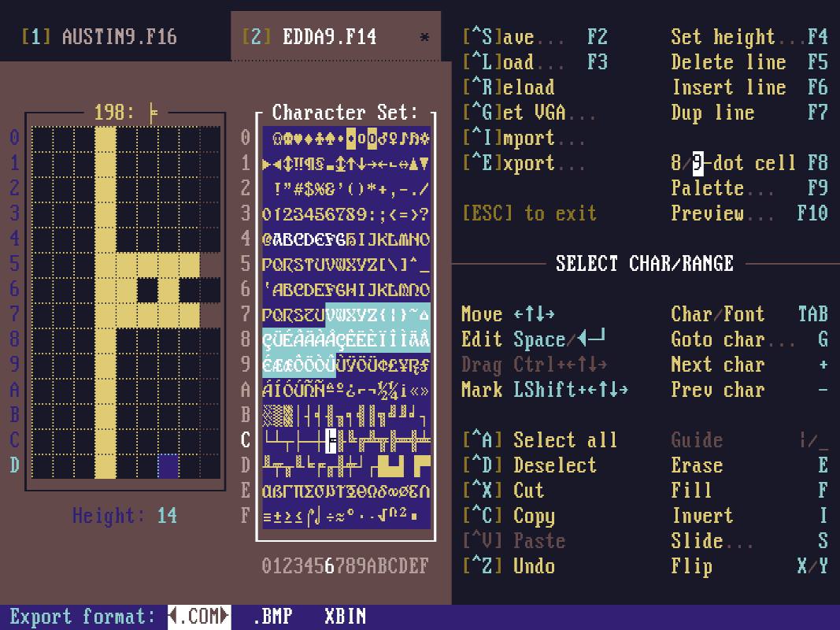Click the Copy command
This screenshot has height=630, width=840.
[509, 515]
